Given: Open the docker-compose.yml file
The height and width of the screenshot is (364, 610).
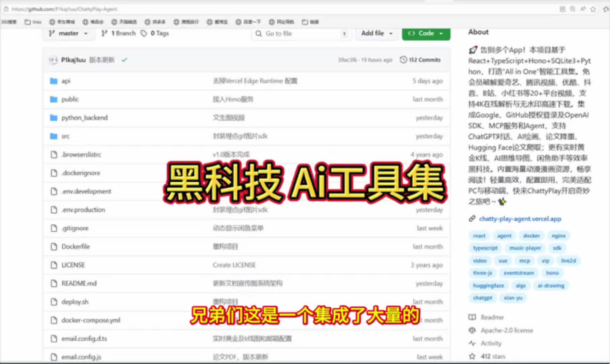Looking at the screenshot, I should [x=91, y=320].
